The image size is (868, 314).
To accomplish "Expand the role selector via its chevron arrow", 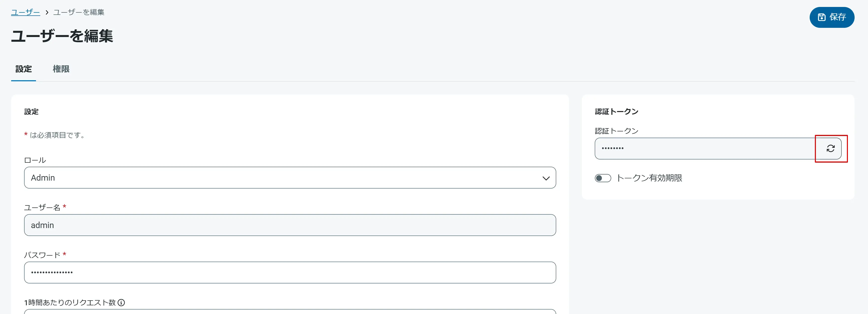I will pyautogui.click(x=546, y=178).
